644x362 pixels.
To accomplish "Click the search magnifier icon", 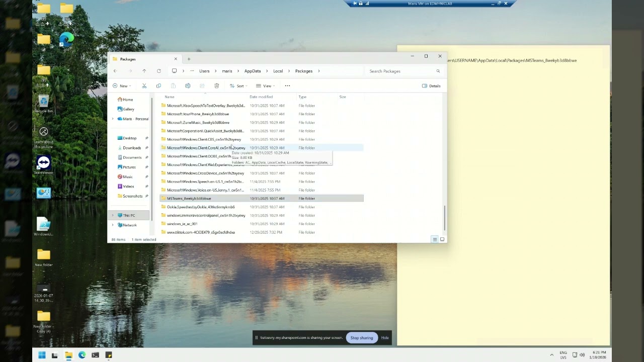I will (438, 71).
